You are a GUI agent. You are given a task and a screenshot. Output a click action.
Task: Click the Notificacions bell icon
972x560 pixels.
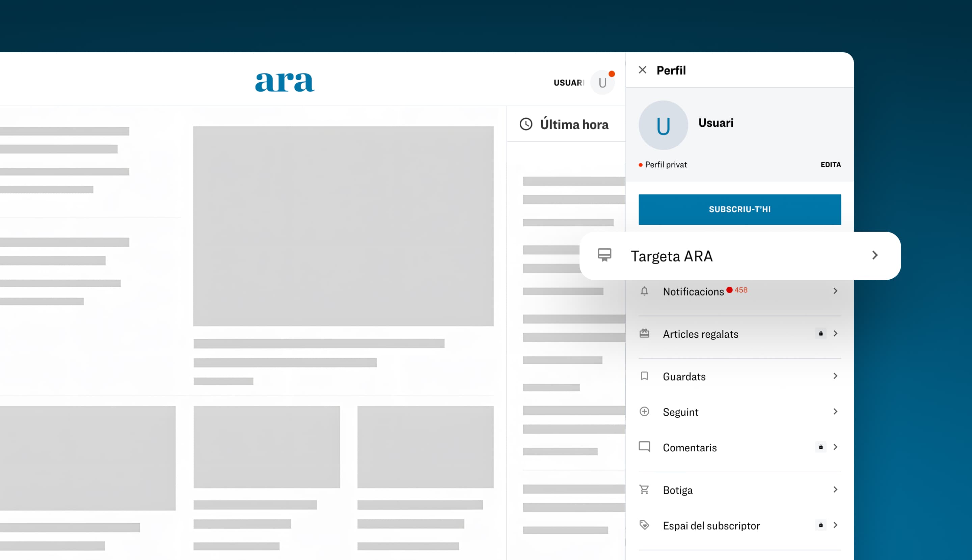645,291
